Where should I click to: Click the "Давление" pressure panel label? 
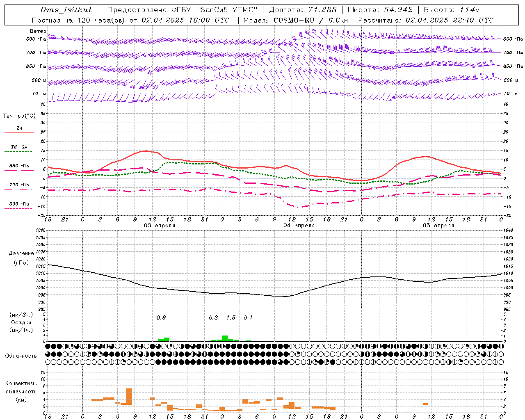click(x=21, y=253)
